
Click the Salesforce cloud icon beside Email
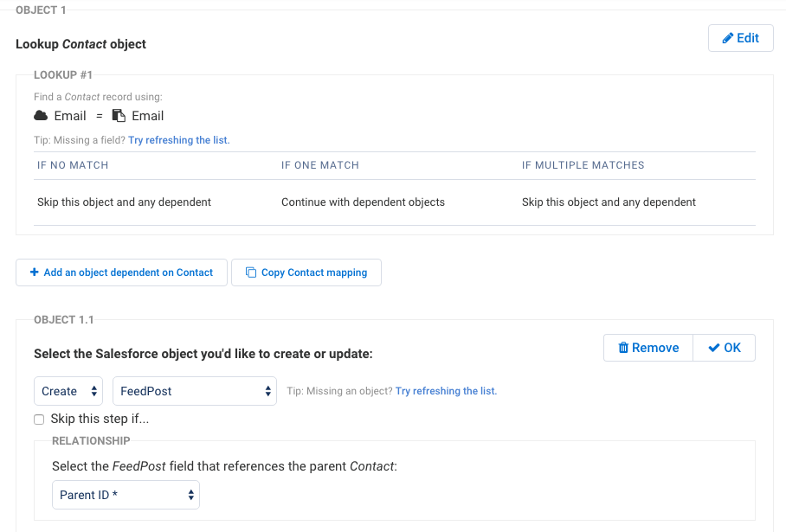coord(41,116)
